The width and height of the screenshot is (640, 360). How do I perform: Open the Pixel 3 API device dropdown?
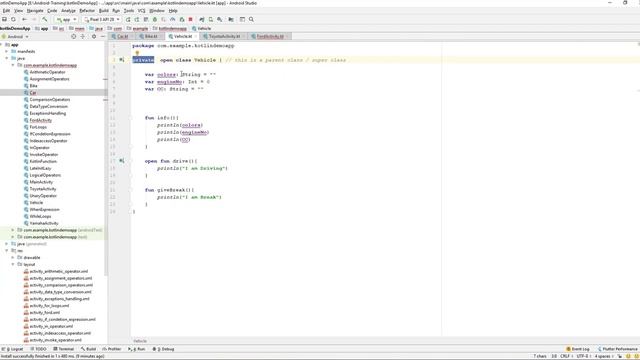[102, 19]
